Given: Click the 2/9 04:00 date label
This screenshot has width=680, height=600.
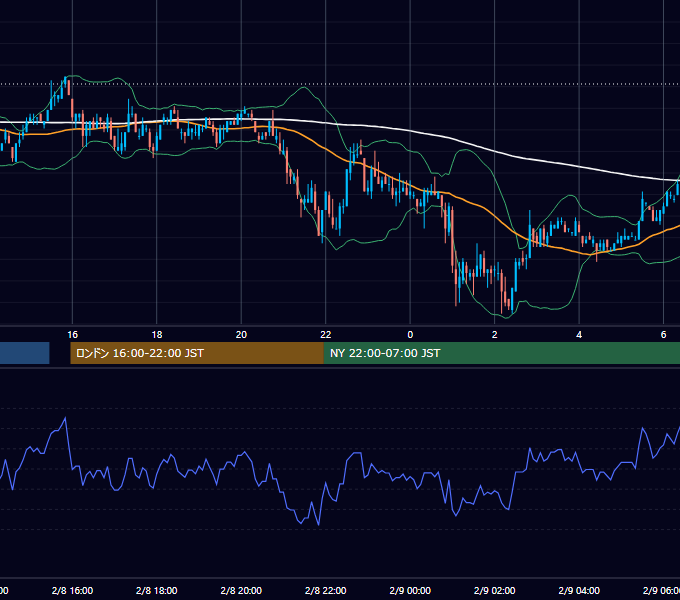Looking at the screenshot, I should coord(579,590).
